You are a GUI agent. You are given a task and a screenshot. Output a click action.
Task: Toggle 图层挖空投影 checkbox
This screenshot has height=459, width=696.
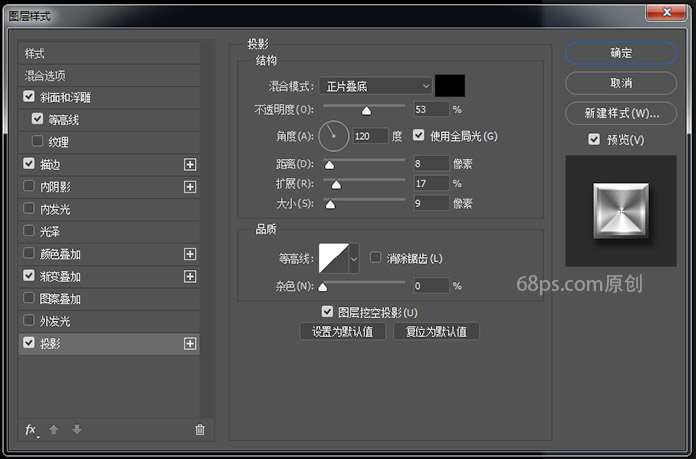tap(327, 311)
